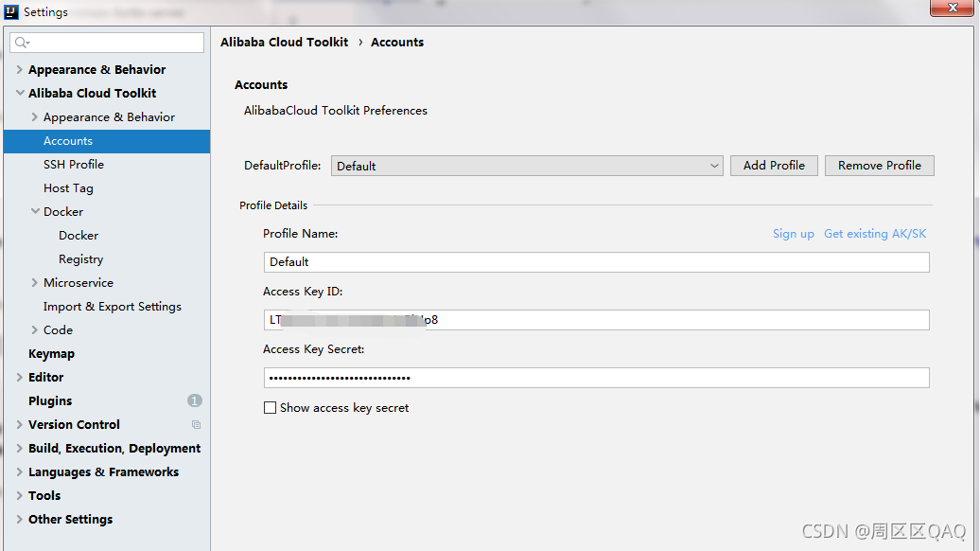Click the Version Control project-level icon
980x551 pixels.
(x=196, y=425)
